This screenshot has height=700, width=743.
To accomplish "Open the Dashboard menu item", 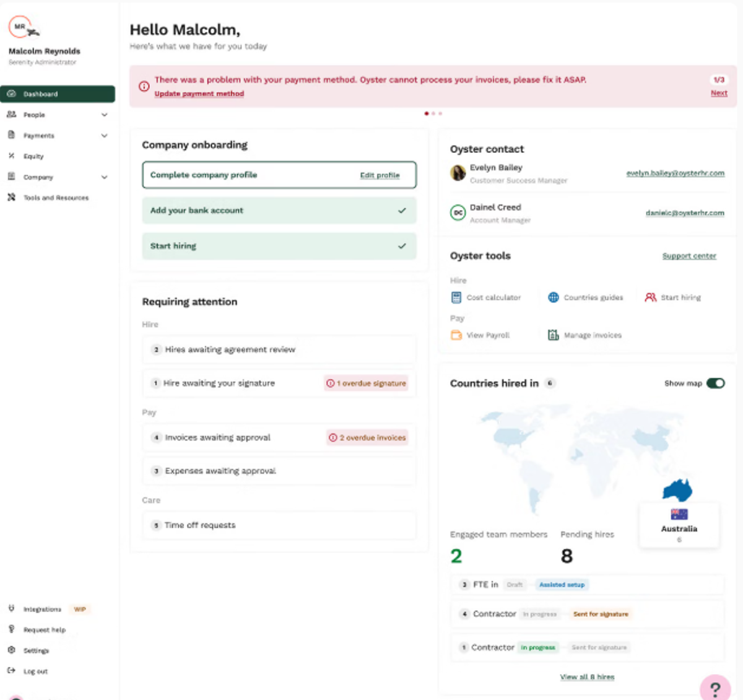I will [58, 94].
